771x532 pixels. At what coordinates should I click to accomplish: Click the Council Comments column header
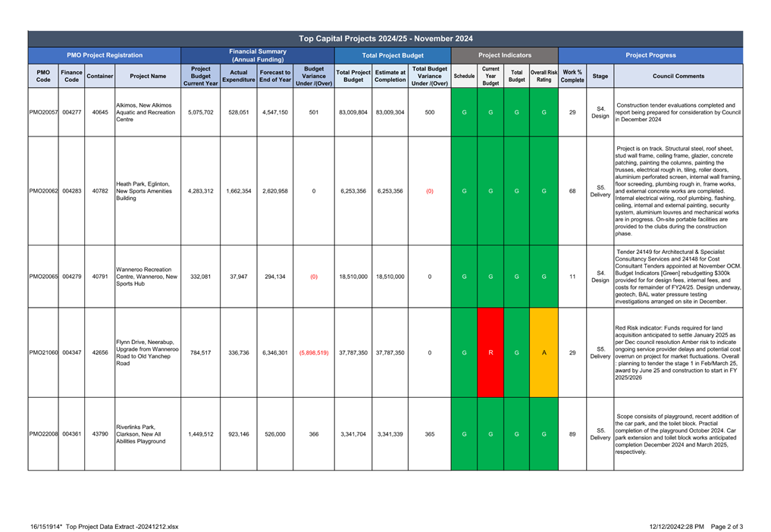pyautogui.click(x=679, y=76)
